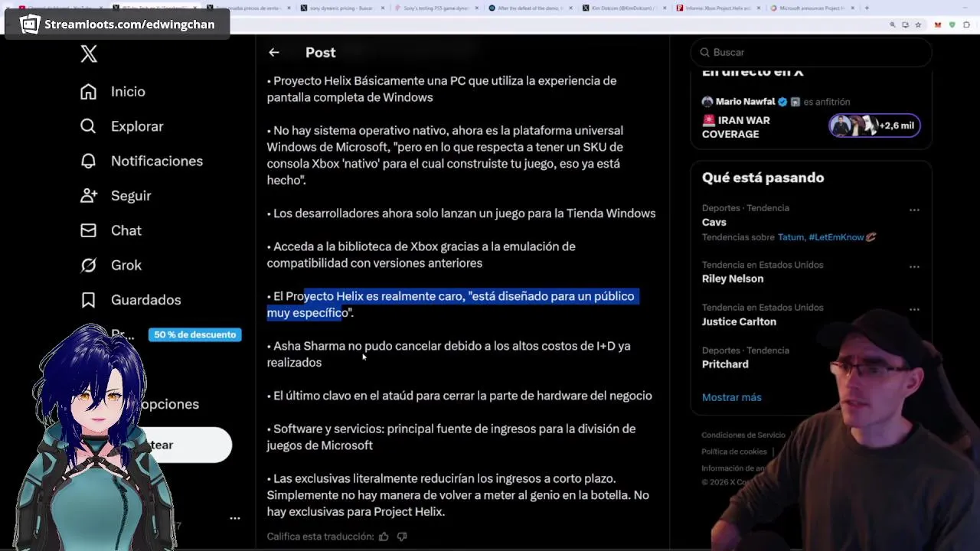Open the Tatum related trend link
This screenshot has height=551, width=980.
791,237
